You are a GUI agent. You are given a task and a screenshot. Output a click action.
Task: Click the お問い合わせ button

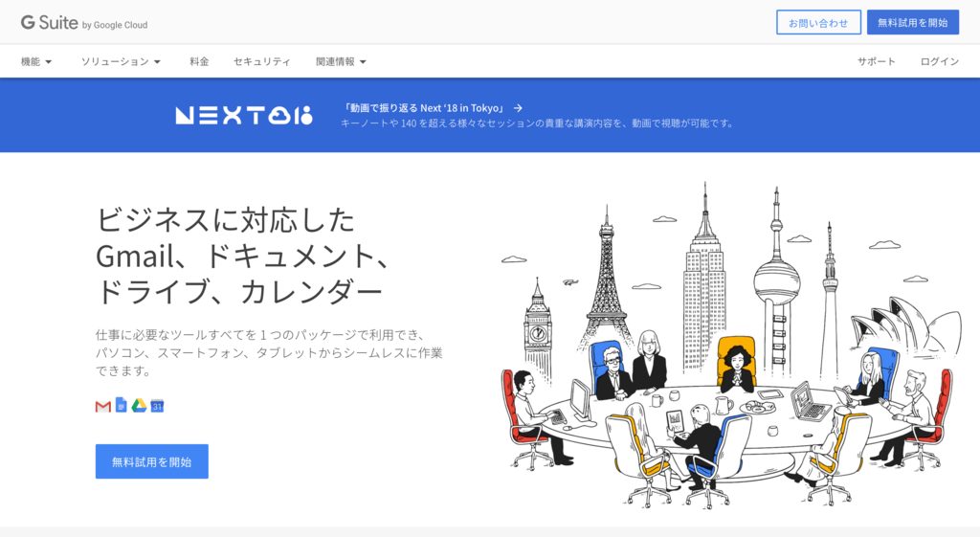[x=819, y=23]
